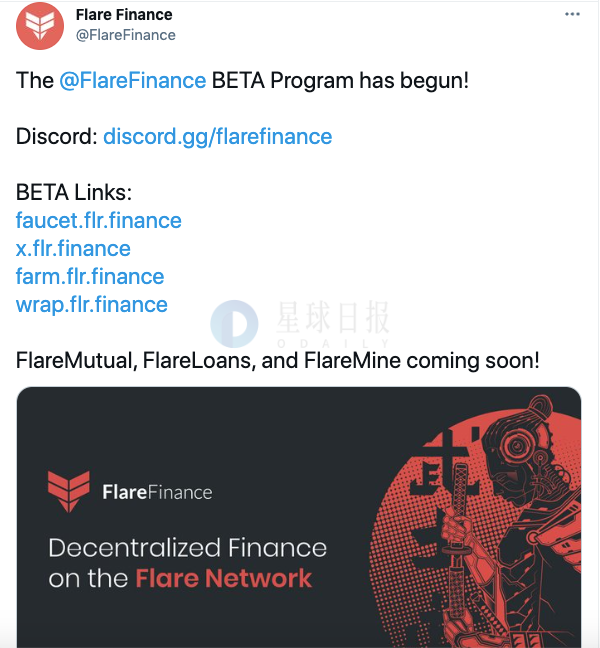
Task: Click the @FlareFinance mention in tweet text
Action: (x=133, y=80)
